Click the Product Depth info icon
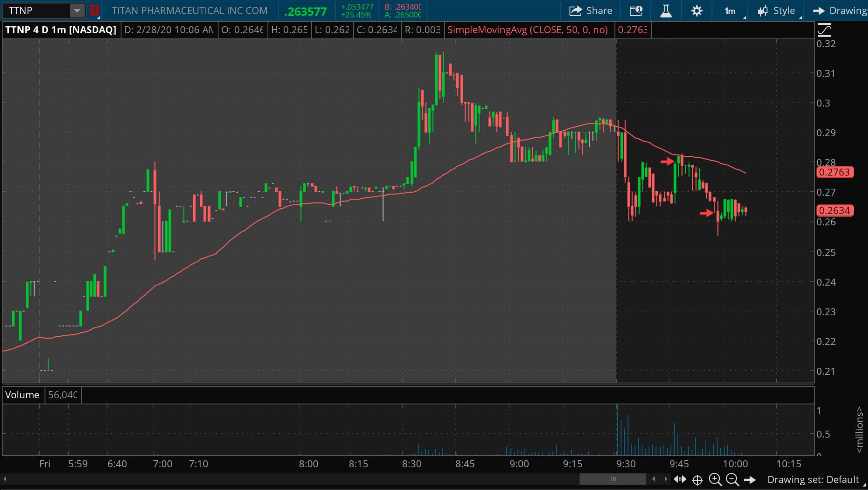The width and height of the screenshot is (868, 490). point(635,11)
